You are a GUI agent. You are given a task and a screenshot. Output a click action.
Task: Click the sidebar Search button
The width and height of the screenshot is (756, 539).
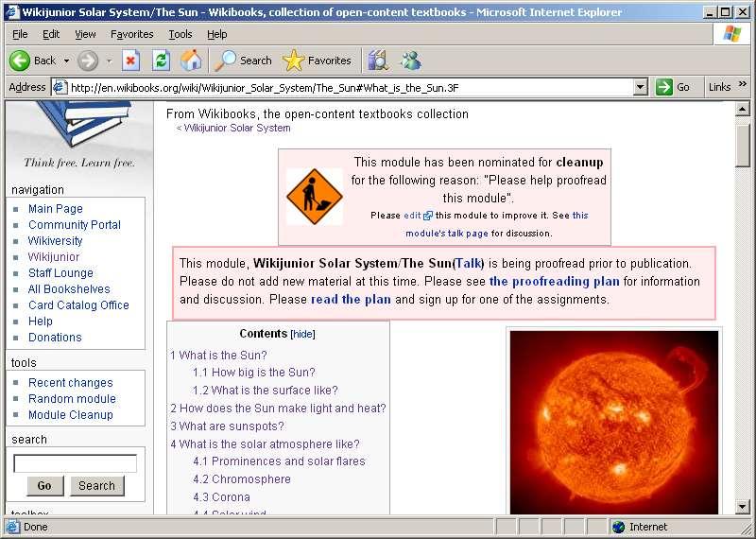click(x=97, y=485)
